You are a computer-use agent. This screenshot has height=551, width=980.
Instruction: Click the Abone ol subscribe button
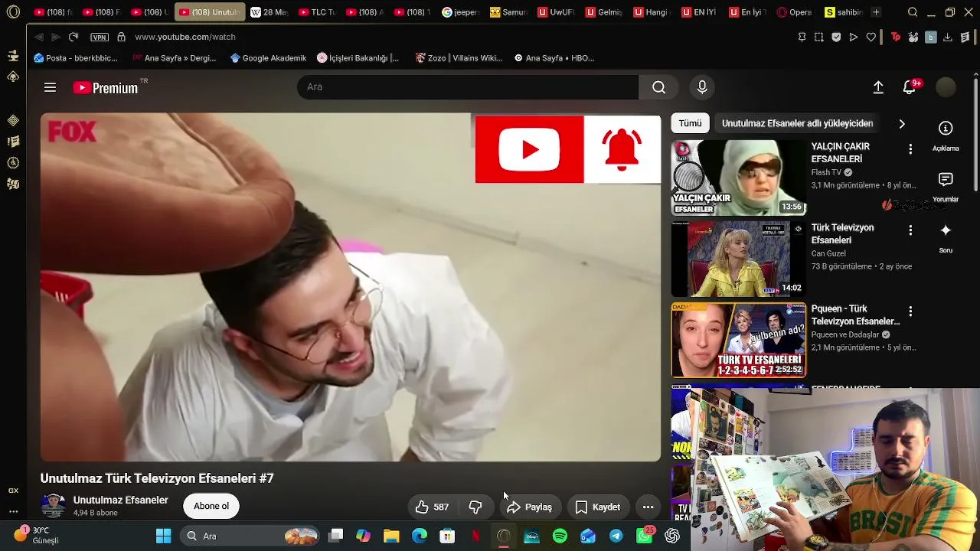tap(211, 506)
